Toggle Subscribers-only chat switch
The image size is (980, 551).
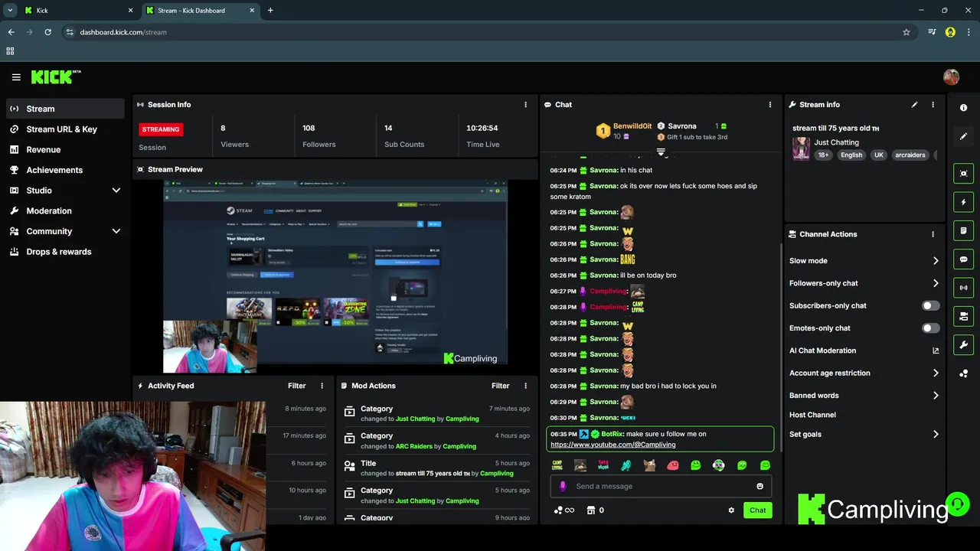930,305
